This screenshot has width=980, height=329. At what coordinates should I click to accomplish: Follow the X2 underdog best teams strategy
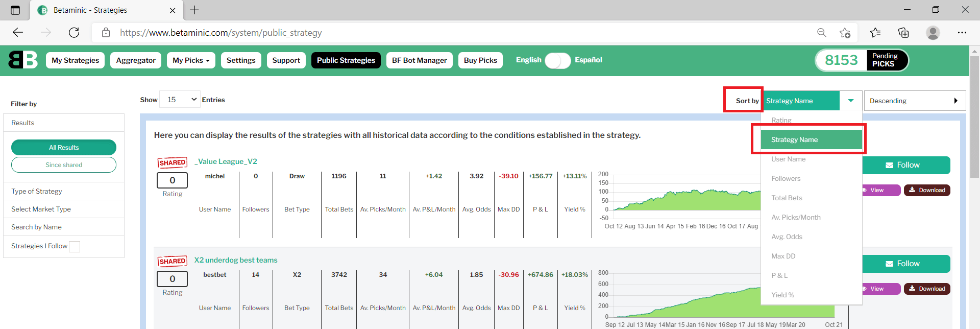click(906, 264)
